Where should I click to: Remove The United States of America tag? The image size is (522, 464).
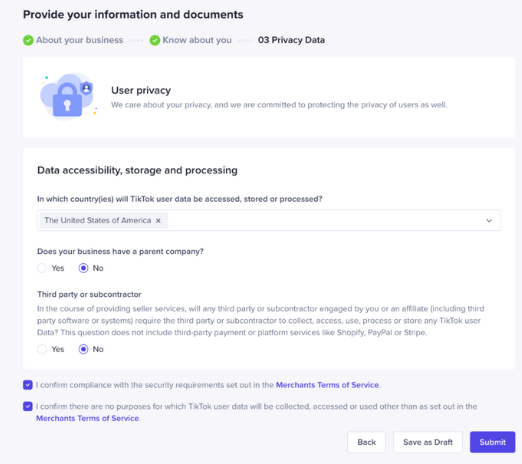click(158, 220)
